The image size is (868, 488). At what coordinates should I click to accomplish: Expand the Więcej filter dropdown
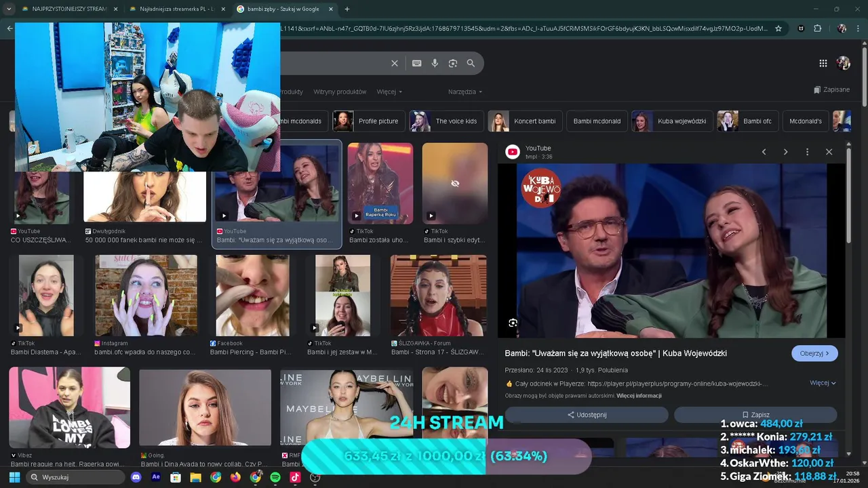[x=389, y=91]
